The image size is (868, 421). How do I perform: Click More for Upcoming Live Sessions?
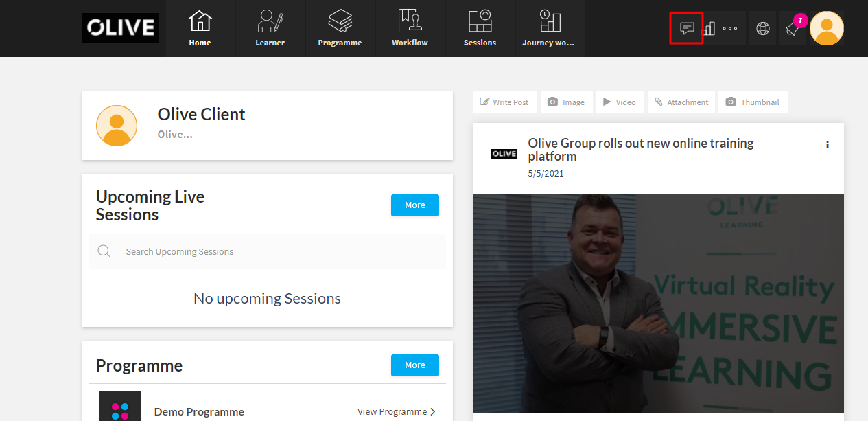click(x=414, y=205)
